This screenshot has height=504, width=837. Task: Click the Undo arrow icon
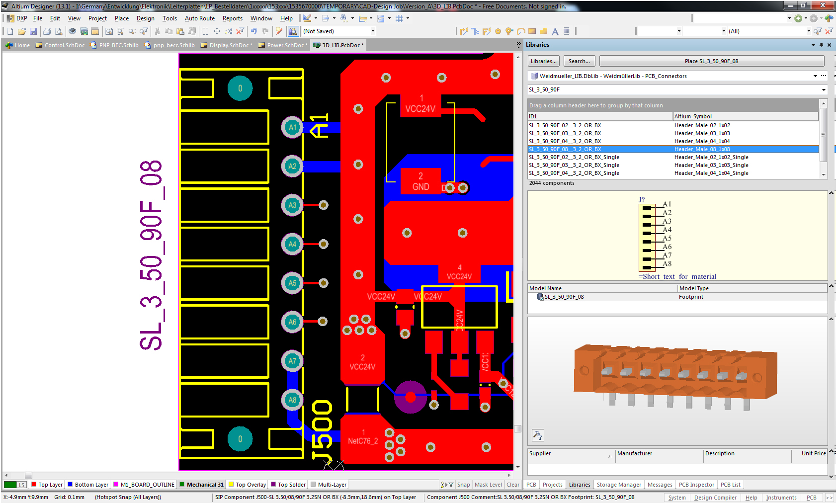pyautogui.click(x=254, y=31)
